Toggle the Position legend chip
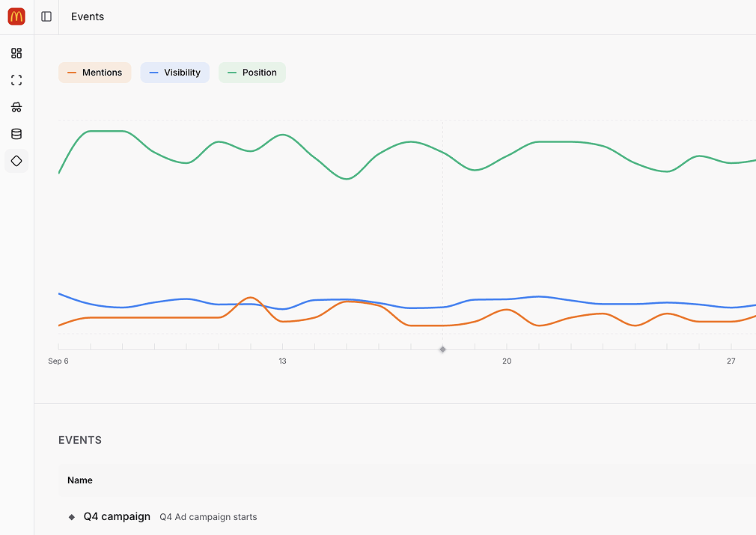This screenshot has width=756, height=535. coord(252,73)
